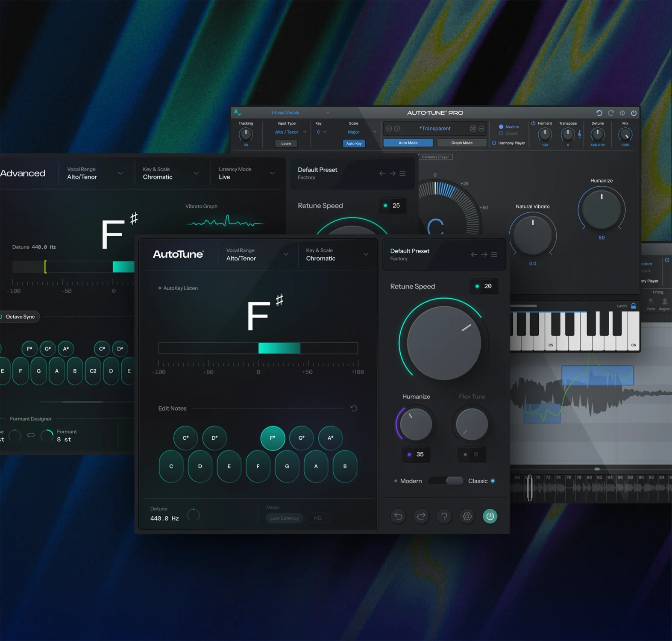Viewport: 672px width, 641px height.
Task: Click the redo arrow in the front AutoTune window
Action: tap(421, 516)
